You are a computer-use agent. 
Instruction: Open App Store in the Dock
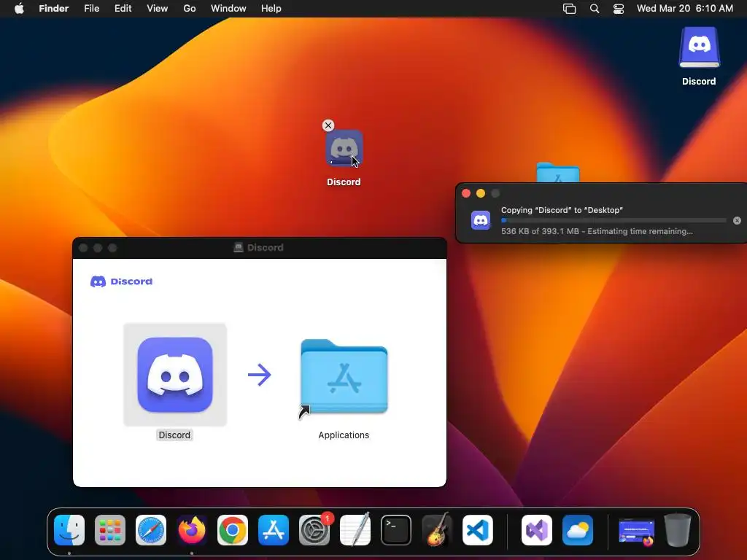[x=274, y=530]
